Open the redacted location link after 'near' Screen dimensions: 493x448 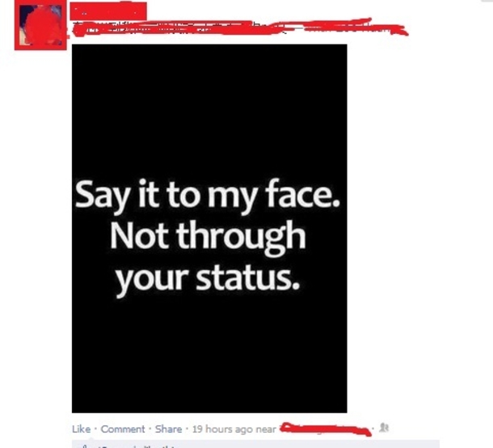(326, 429)
